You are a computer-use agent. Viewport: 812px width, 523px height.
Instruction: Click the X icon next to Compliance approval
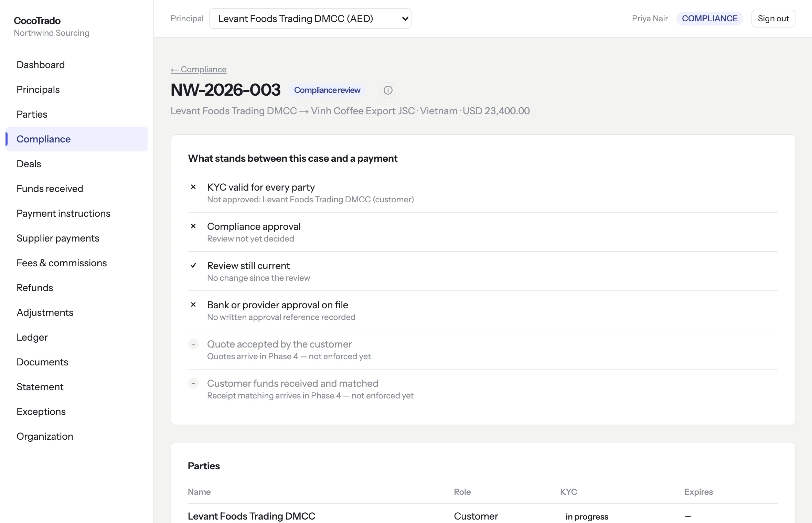point(193,226)
